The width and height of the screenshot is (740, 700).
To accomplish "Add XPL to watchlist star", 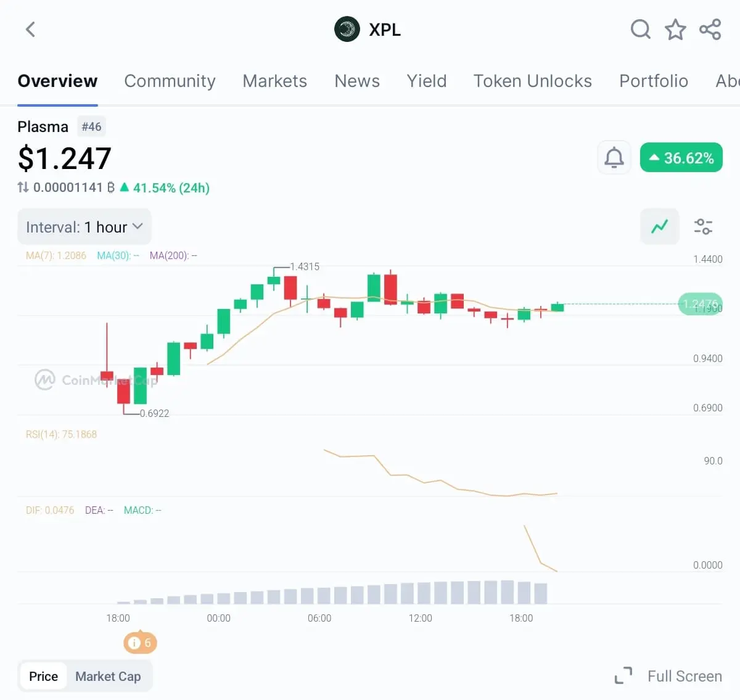I will point(675,29).
